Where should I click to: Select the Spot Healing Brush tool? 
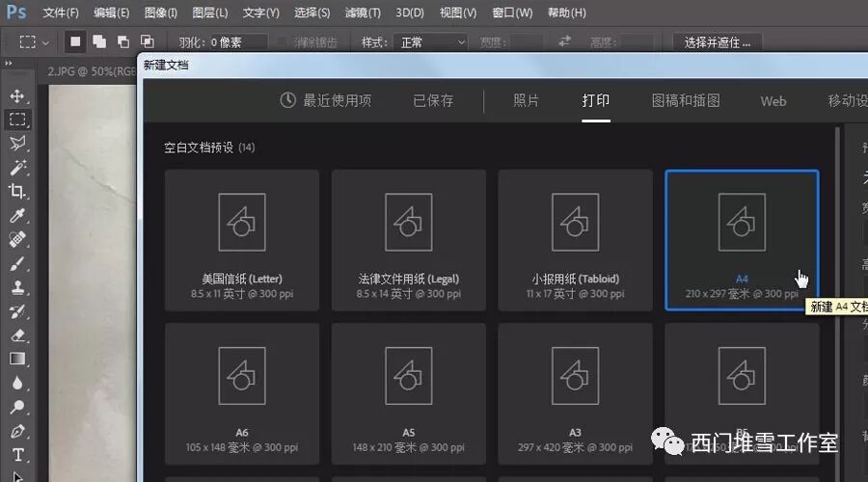(17, 240)
